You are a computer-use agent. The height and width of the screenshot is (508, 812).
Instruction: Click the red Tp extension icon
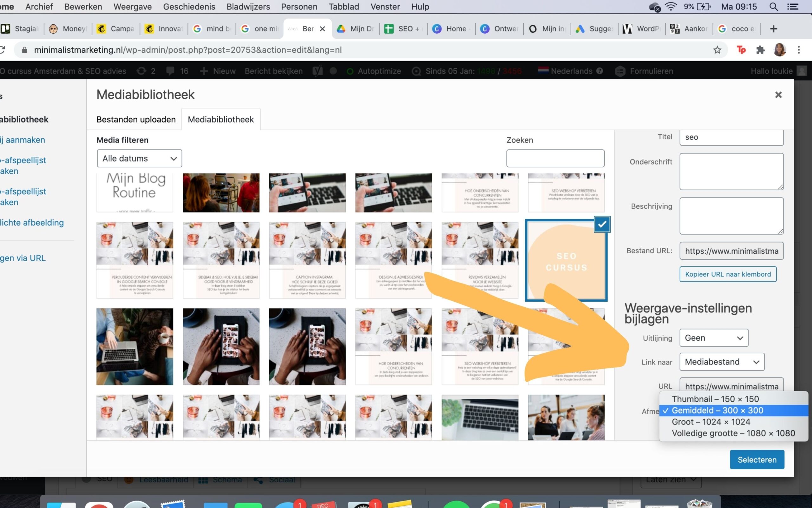click(x=741, y=50)
